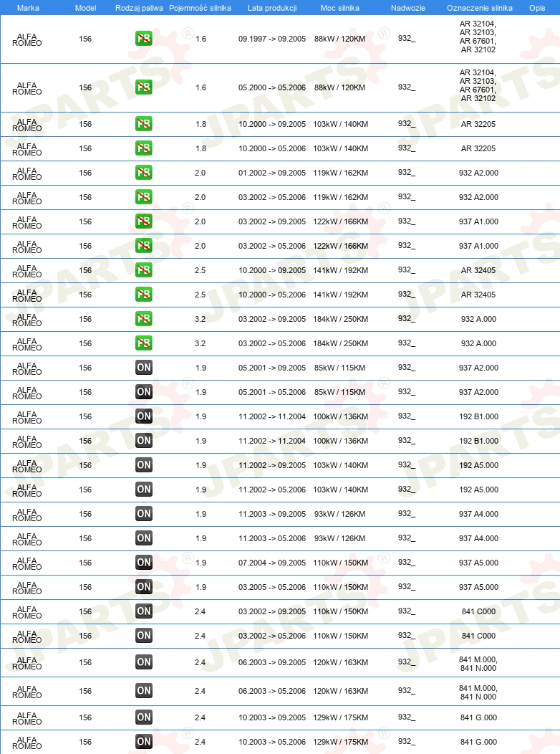Click 85kW / 115KM in 05.2001 -> 05.2006 row
This screenshot has height=754, width=560.
click(339, 392)
